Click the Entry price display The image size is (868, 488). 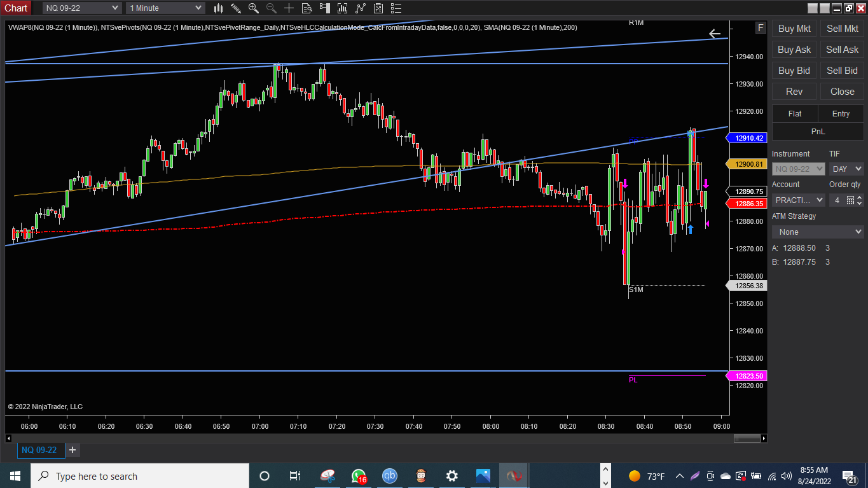[x=841, y=114]
